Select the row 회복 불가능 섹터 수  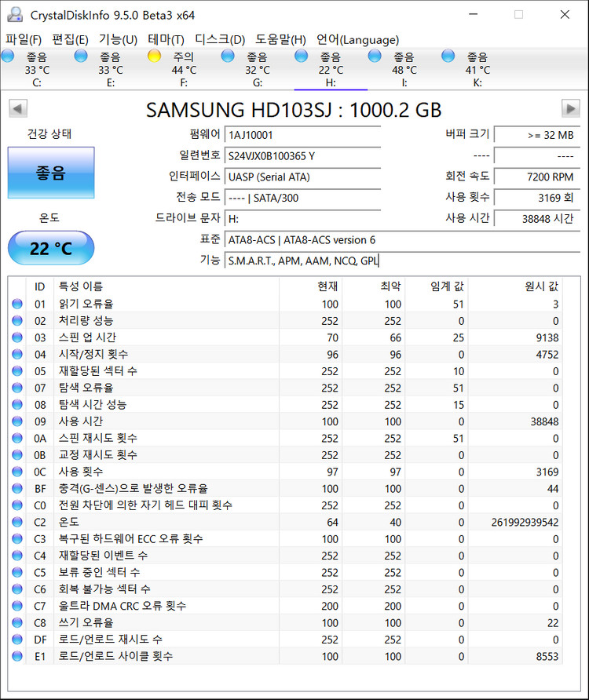pos(285,589)
